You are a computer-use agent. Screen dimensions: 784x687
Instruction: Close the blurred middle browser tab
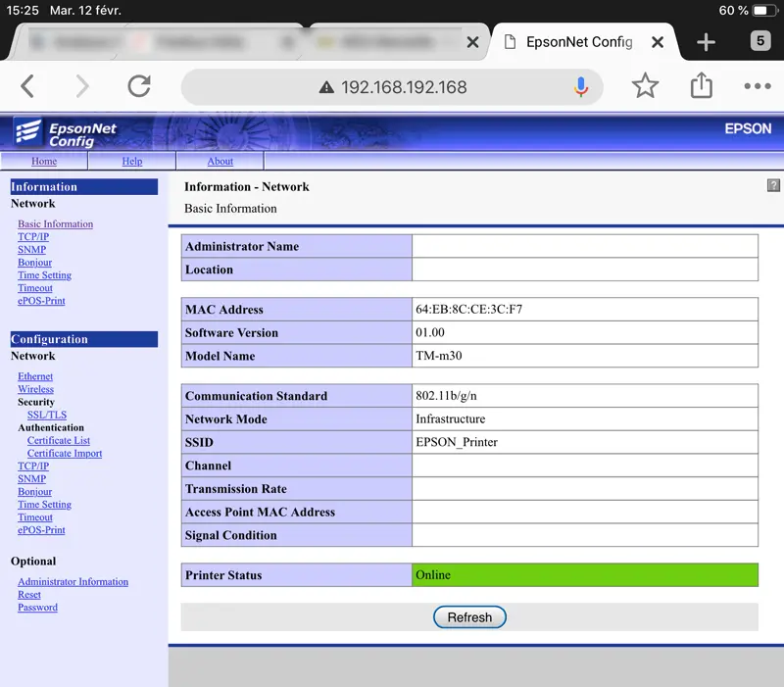tap(472, 42)
